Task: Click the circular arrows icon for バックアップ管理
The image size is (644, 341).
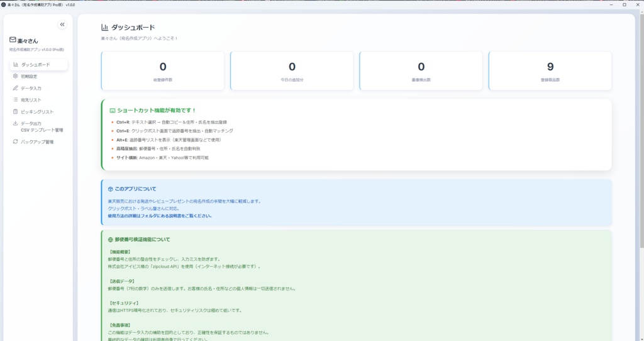Action: [15, 142]
